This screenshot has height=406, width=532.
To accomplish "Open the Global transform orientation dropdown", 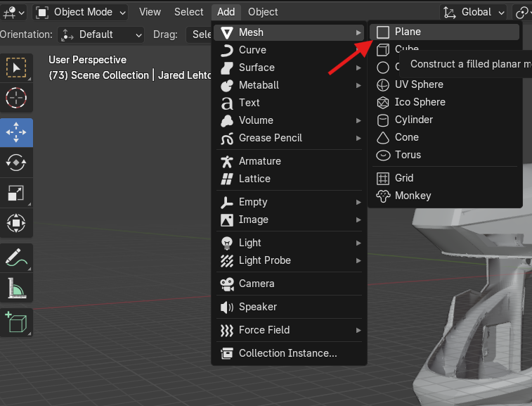I will 473,13.
